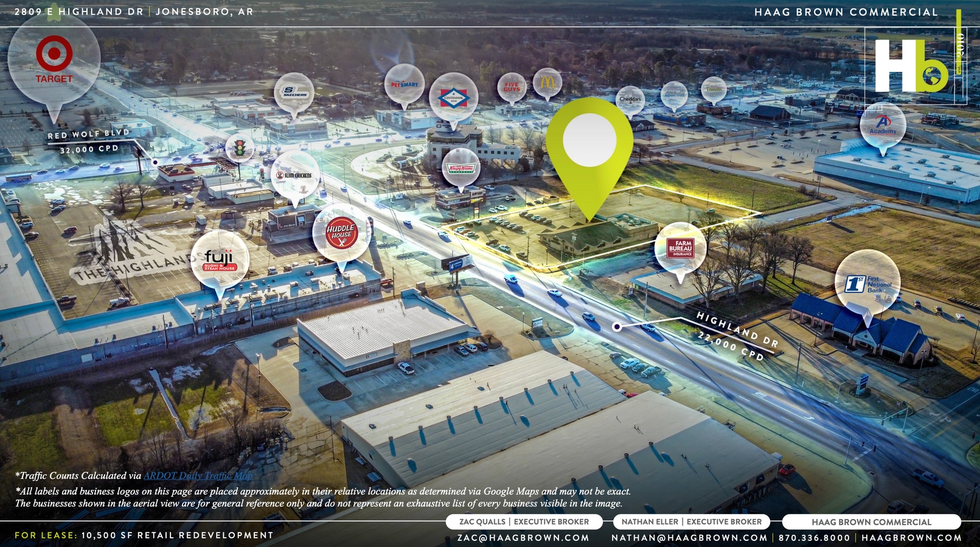This screenshot has height=547, width=980.
Task: Select the Haag Brown Commercial pill label
Action: [871, 522]
